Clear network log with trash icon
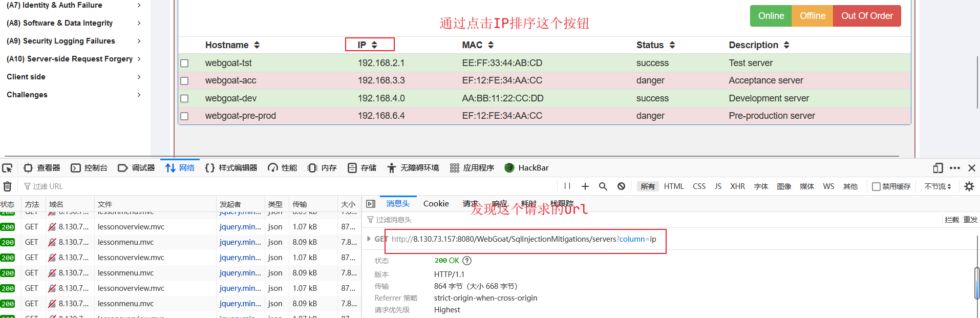Viewport: 980px width, 318px height. click(x=8, y=186)
